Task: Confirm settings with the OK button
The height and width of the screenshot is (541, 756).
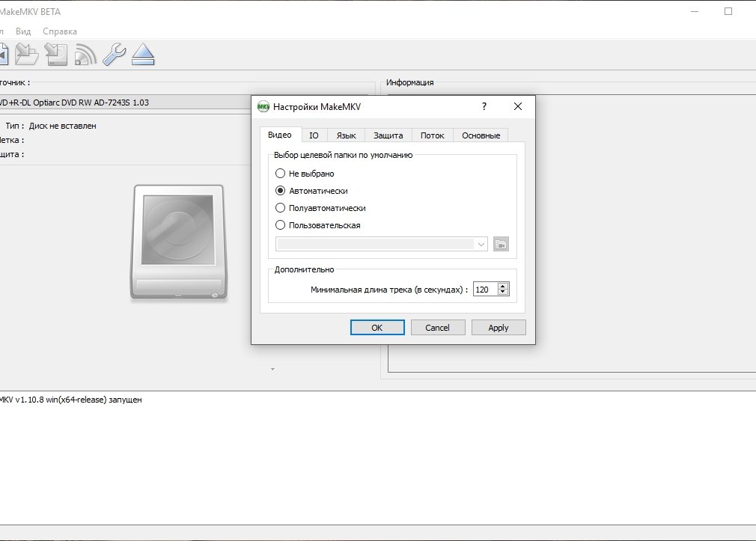Action: click(x=377, y=328)
